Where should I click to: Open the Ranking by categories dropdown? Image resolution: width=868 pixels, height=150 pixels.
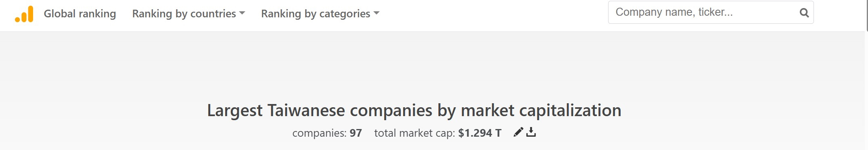tap(320, 14)
